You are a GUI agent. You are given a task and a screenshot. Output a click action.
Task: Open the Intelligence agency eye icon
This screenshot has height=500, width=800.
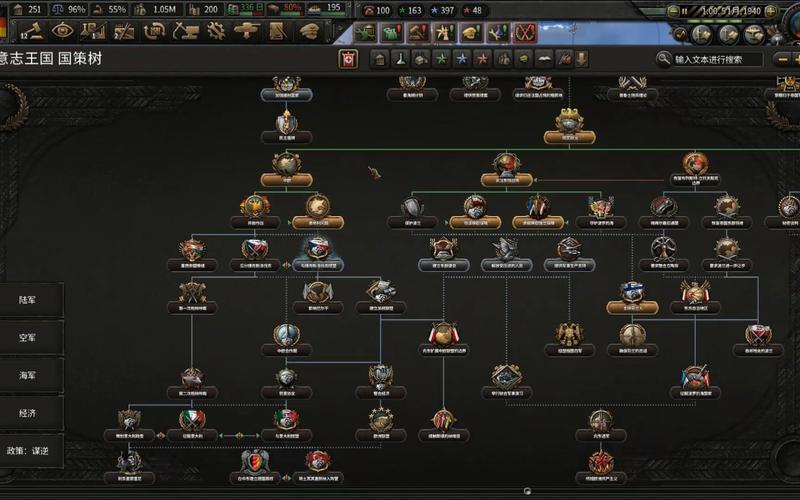pos(63,31)
